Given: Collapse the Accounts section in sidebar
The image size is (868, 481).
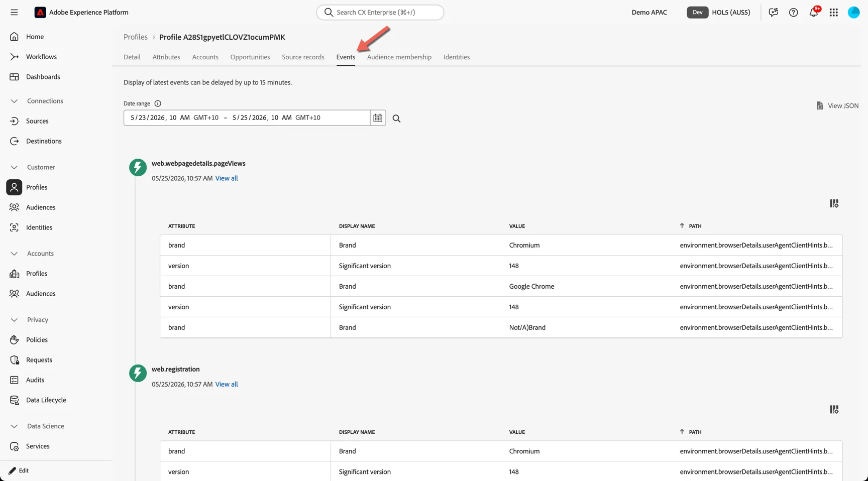Looking at the screenshot, I should pos(14,254).
